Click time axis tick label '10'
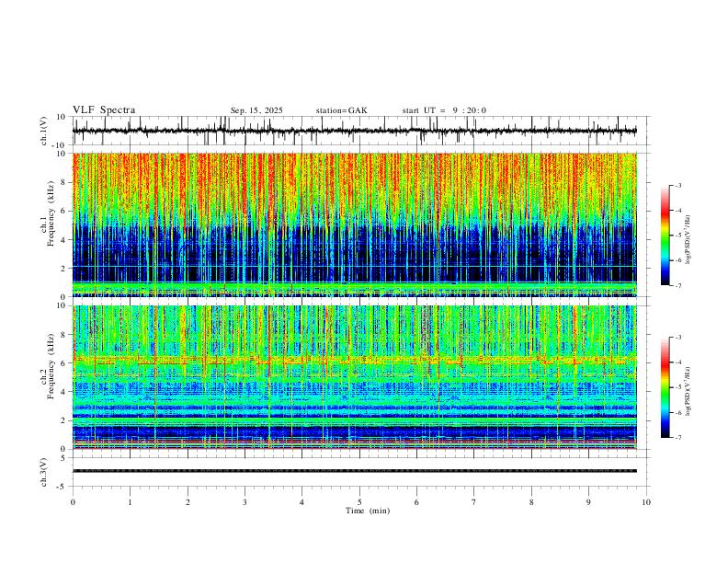Screen dimensions: 728x563 (646, 502)
